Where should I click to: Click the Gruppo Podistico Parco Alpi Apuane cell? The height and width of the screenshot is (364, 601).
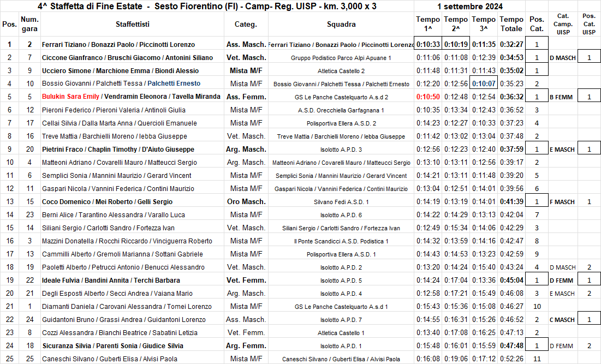341,58
